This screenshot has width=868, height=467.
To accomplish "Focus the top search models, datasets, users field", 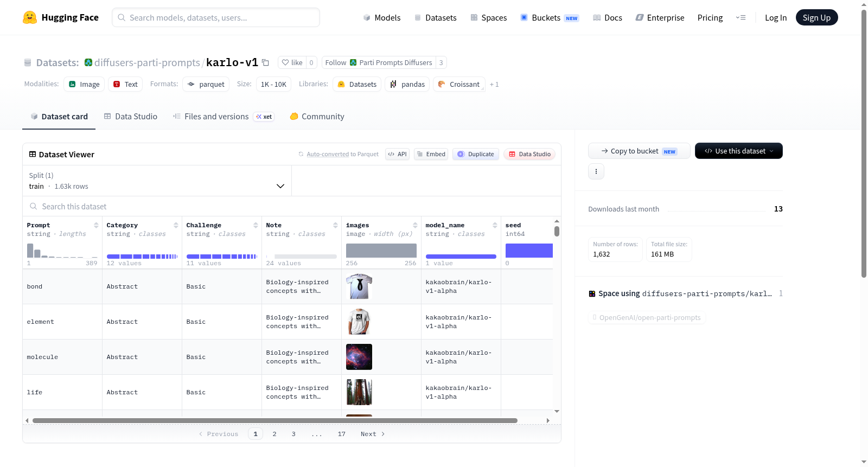I will [216, 17].
